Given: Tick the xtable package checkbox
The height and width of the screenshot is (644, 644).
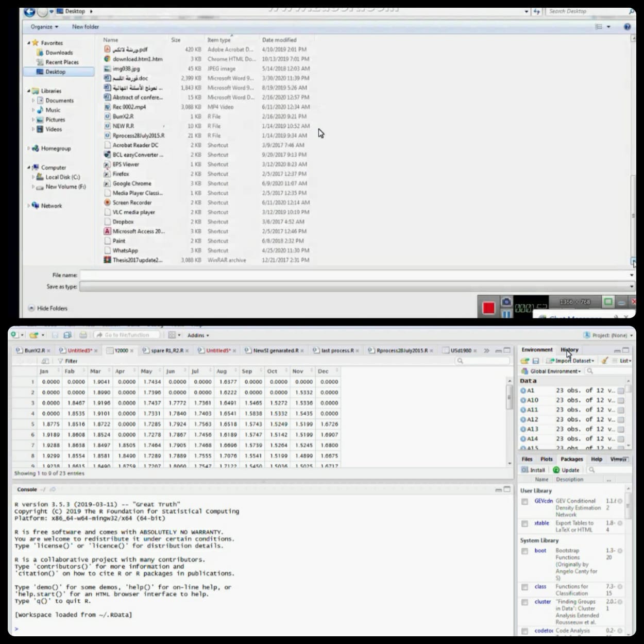Looking at the screenshot, I should (524, 523).
